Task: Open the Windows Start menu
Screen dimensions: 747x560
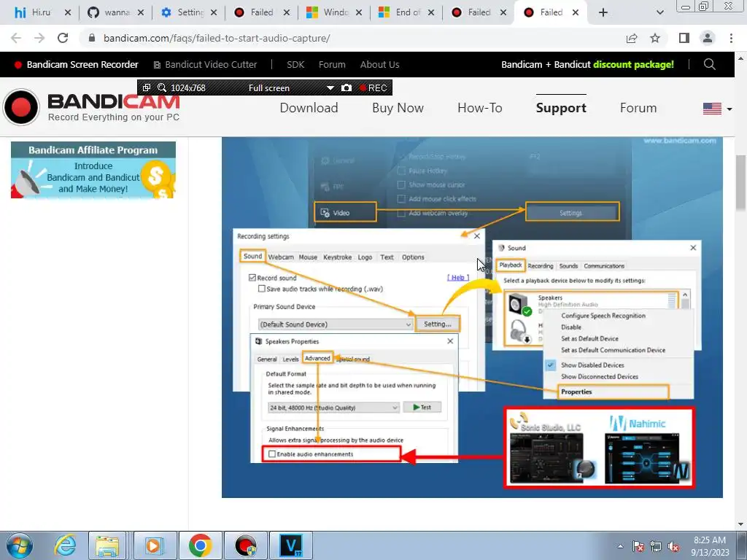Action: tap(19, 545)
